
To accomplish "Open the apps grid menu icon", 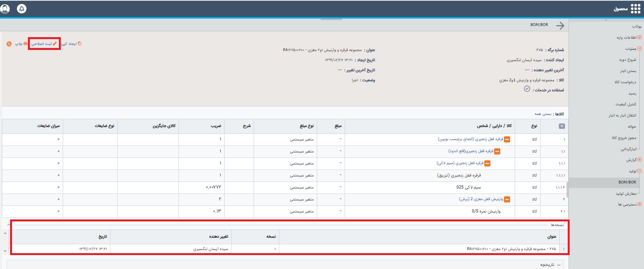I will (x=635, y=9).
